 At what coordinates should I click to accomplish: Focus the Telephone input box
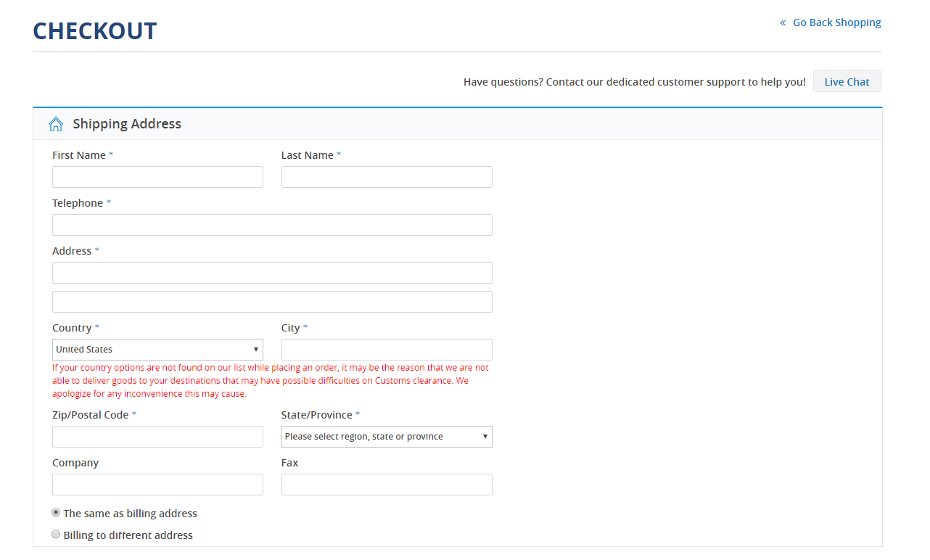tap(272, 225)
